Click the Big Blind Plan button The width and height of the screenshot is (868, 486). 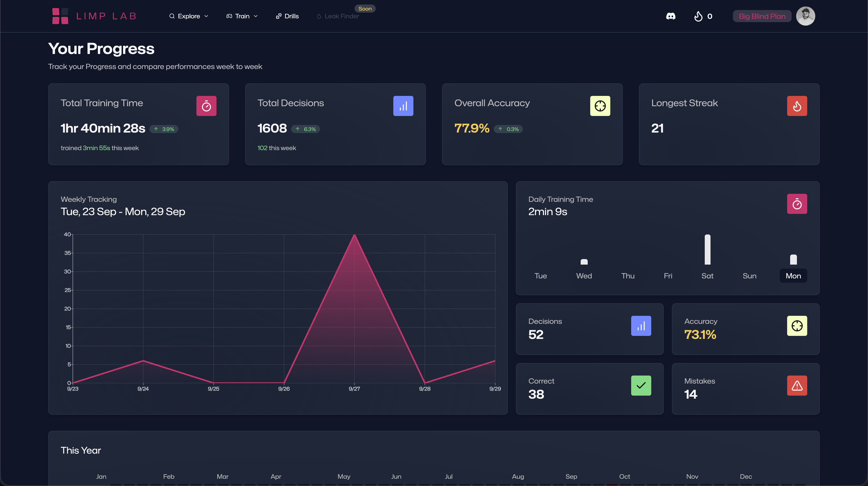[762, 16]
